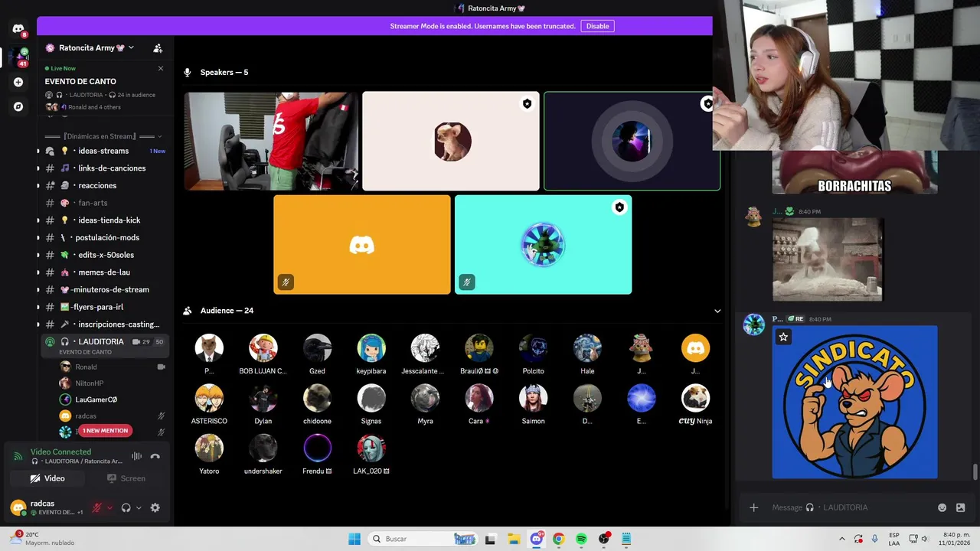Select the orange Discord logo speaker tile

tap(362, 245)
